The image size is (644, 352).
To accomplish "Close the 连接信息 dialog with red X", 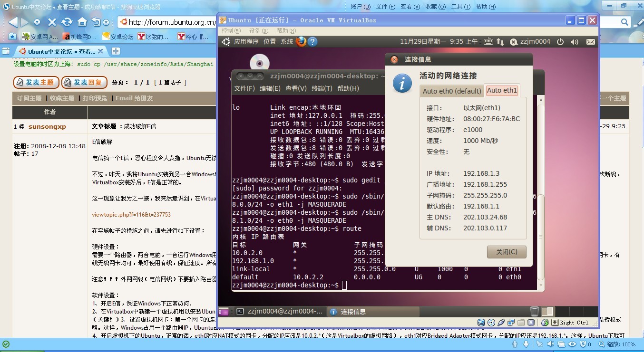I will 394,59.
